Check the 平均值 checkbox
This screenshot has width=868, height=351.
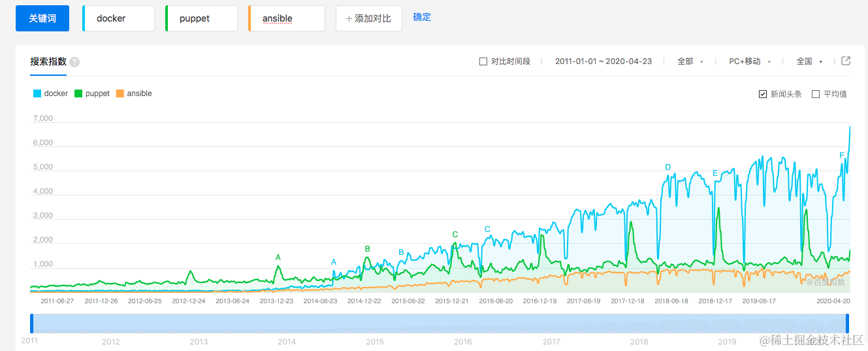click(x=816, y=94)
